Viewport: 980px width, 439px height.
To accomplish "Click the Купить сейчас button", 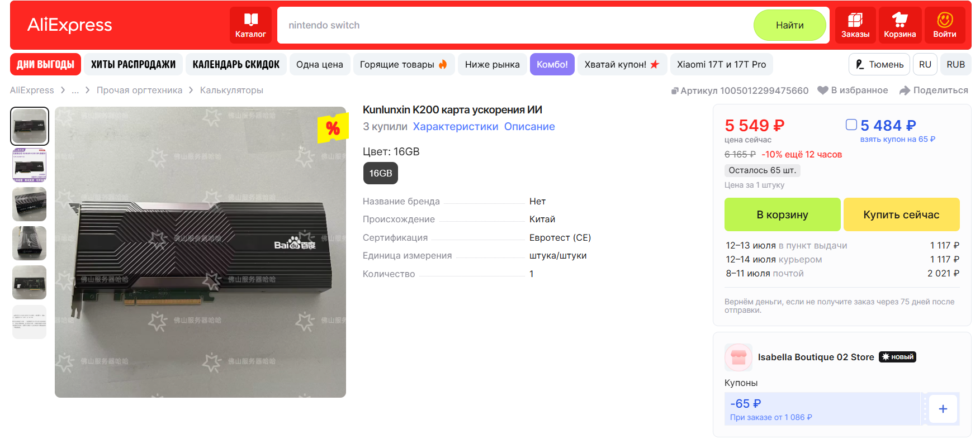I will [902, 214].
